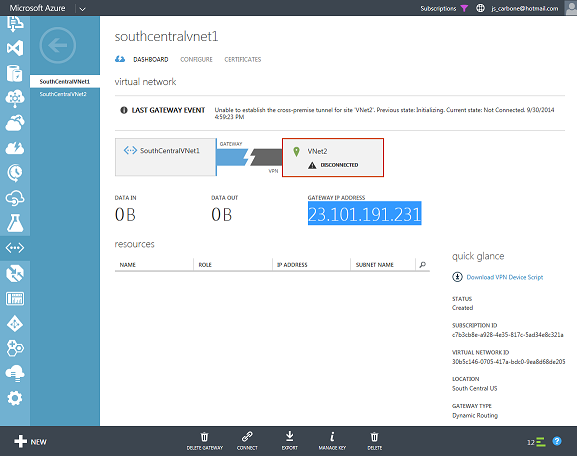Expand the Microsoft Azure header dropdown chevron

click(x=82, y=9)
